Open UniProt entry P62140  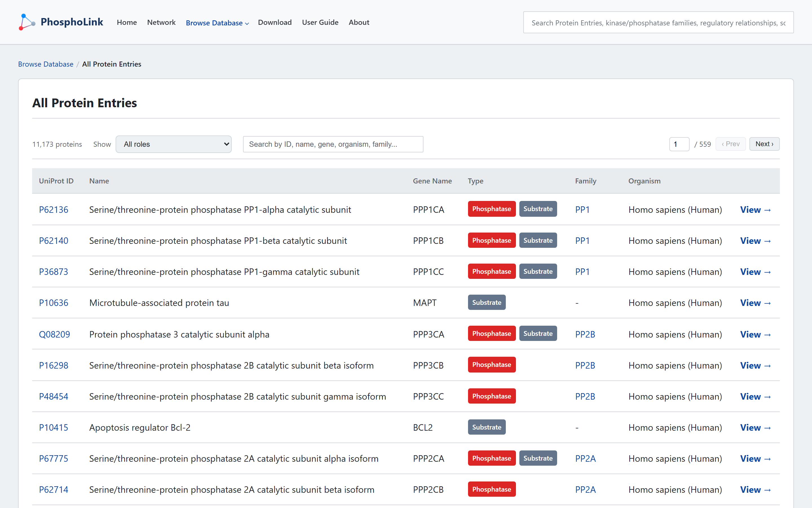(x=54, y=240)
